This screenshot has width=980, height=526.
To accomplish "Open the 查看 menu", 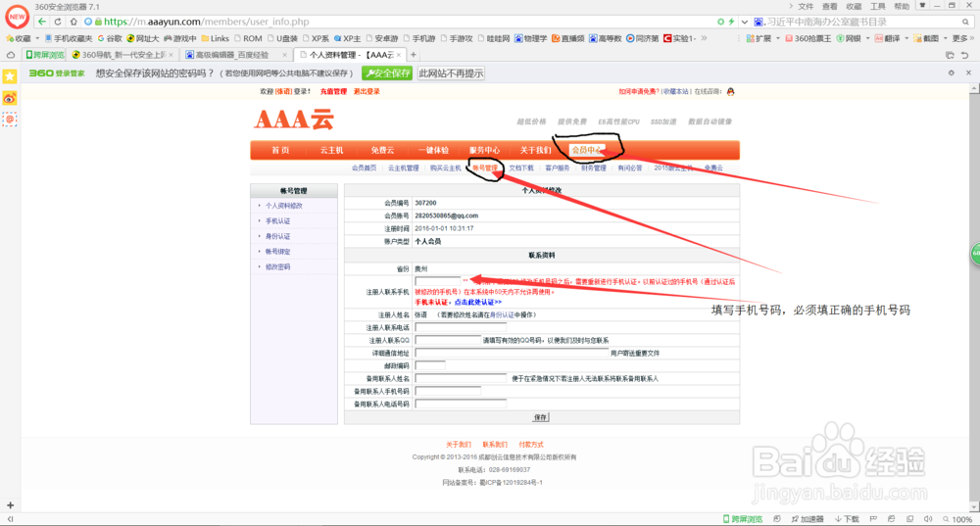I will [829, 6].
